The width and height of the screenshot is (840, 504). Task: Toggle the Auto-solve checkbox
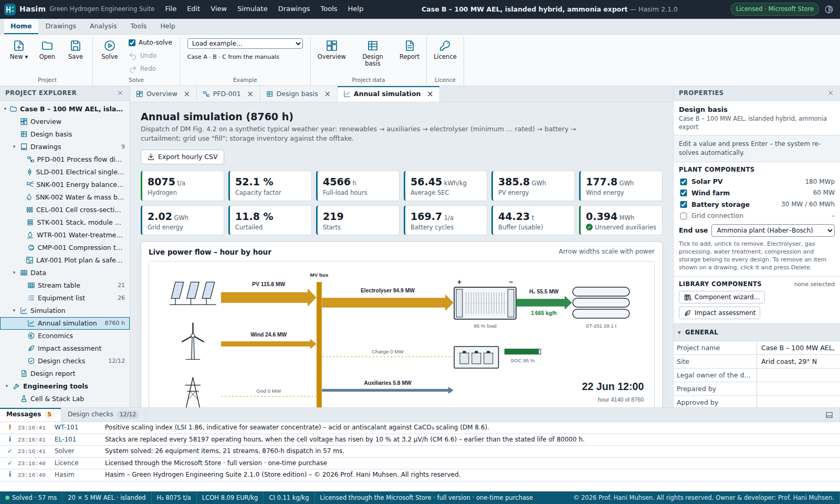pos(132,43)
